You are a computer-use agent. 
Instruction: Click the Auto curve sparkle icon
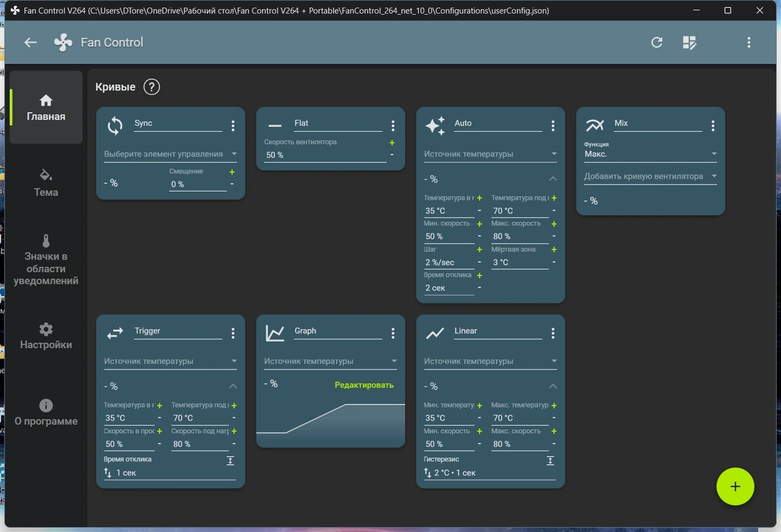tap(435, 126)
